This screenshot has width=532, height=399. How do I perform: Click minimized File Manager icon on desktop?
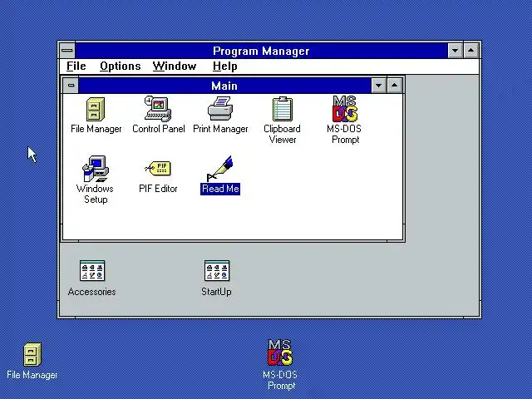click(x=32, y=355)
